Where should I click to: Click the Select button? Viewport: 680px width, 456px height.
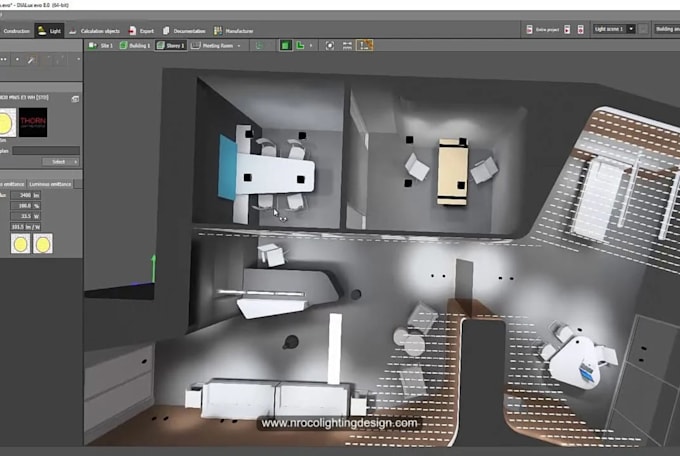(61, 162)
